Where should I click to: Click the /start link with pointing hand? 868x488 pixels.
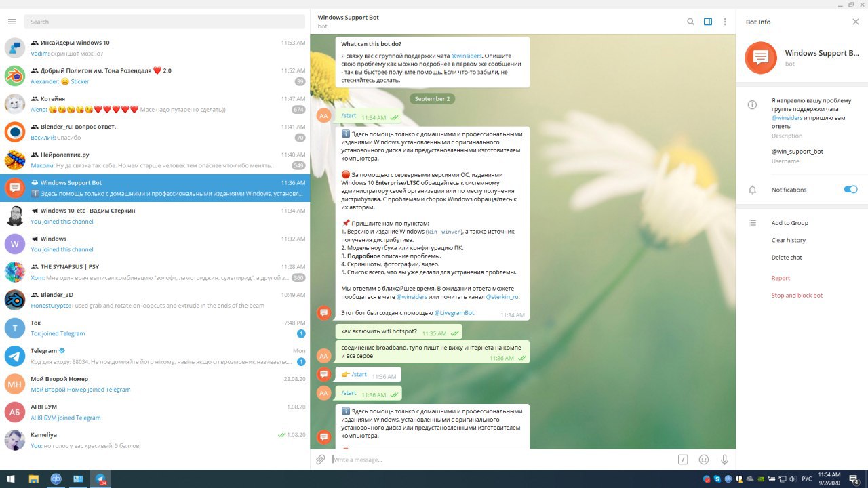coord(359,375)
